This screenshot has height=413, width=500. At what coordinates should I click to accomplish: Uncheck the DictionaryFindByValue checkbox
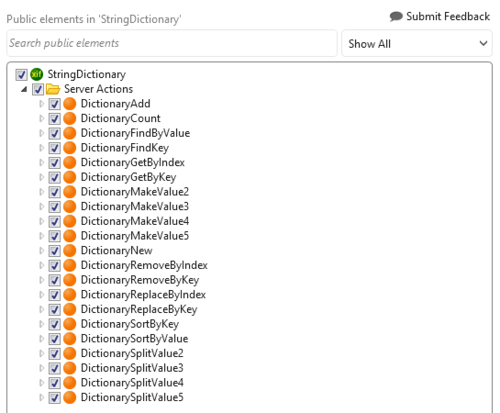54,133
